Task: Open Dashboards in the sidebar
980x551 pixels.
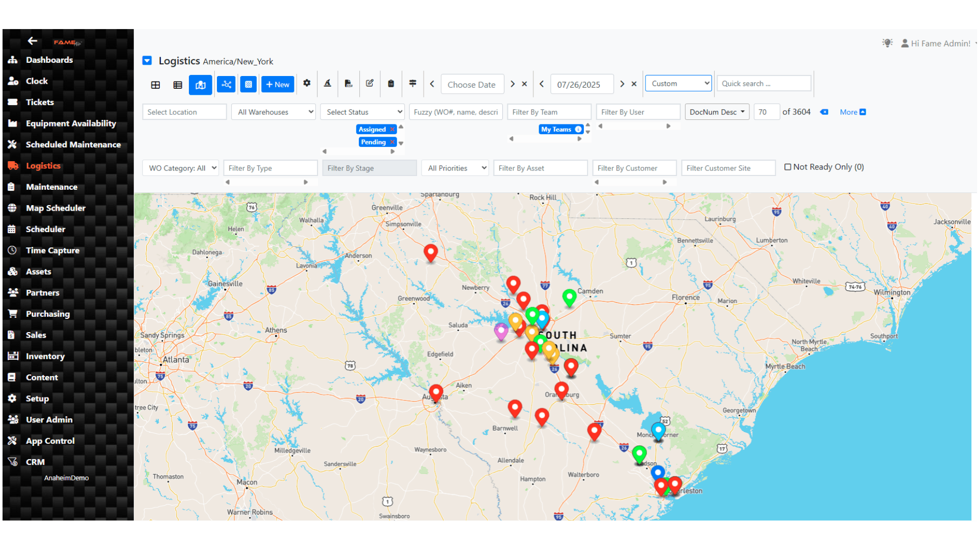Action: (49, 60)
